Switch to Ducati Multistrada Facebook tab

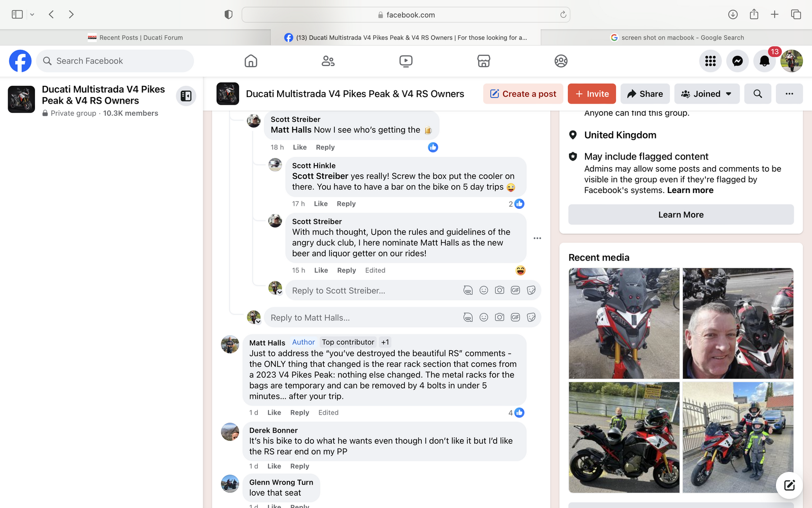click(x=405, y=38)
